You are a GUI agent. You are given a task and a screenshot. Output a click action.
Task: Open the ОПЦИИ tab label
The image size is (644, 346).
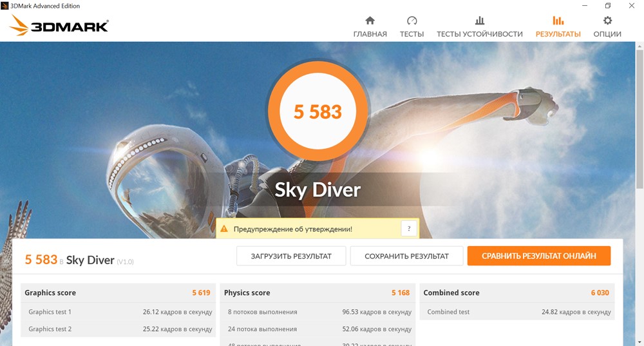[607, 34]
